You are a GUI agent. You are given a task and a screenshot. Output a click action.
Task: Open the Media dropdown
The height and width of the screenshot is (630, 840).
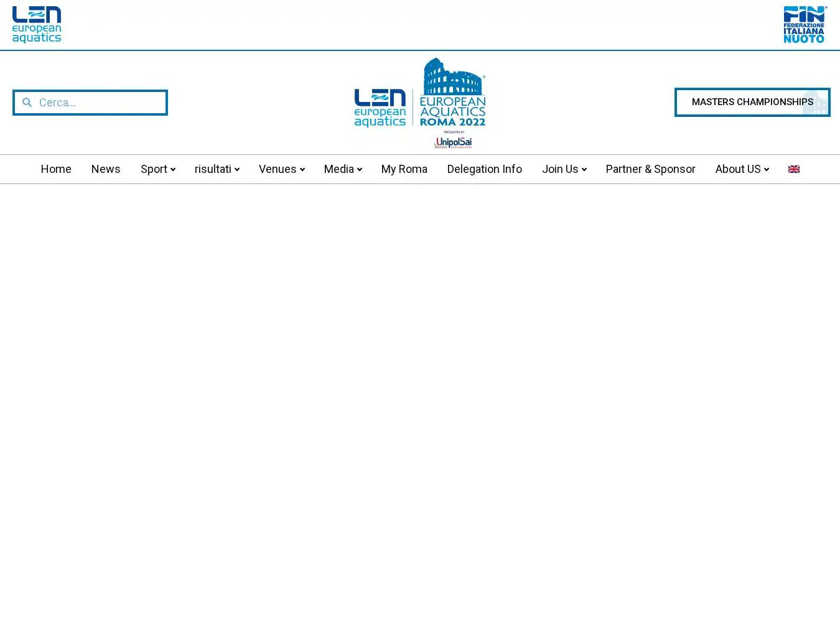(342, 169)
